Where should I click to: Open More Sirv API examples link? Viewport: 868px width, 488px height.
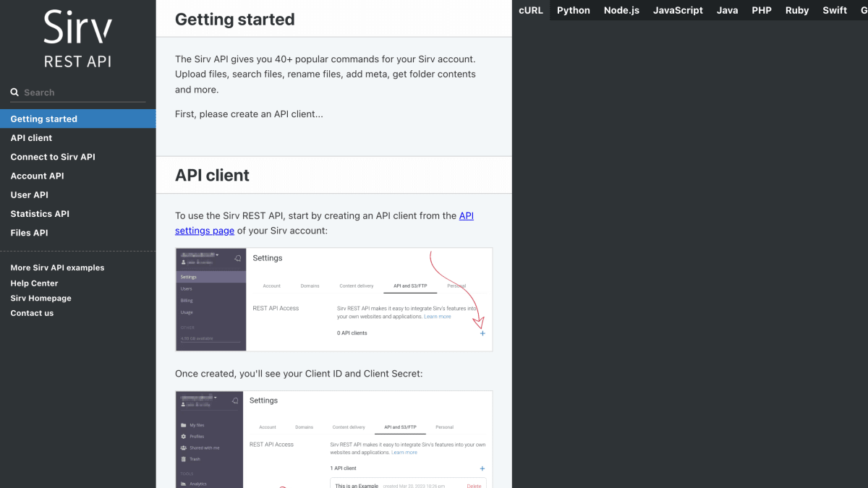coord(57,267)
